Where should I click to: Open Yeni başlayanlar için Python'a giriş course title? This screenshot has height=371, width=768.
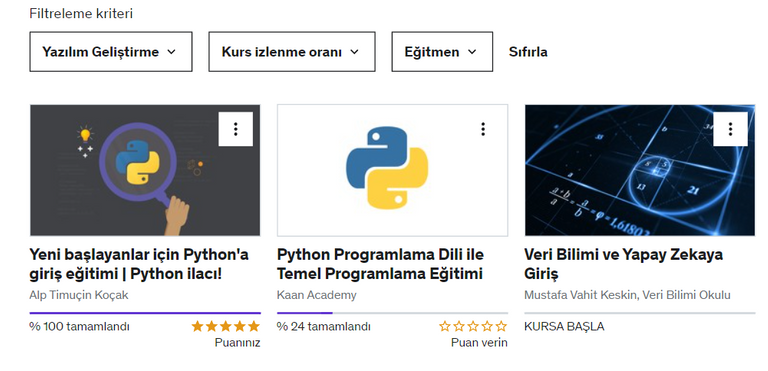[x=139, y=264]
